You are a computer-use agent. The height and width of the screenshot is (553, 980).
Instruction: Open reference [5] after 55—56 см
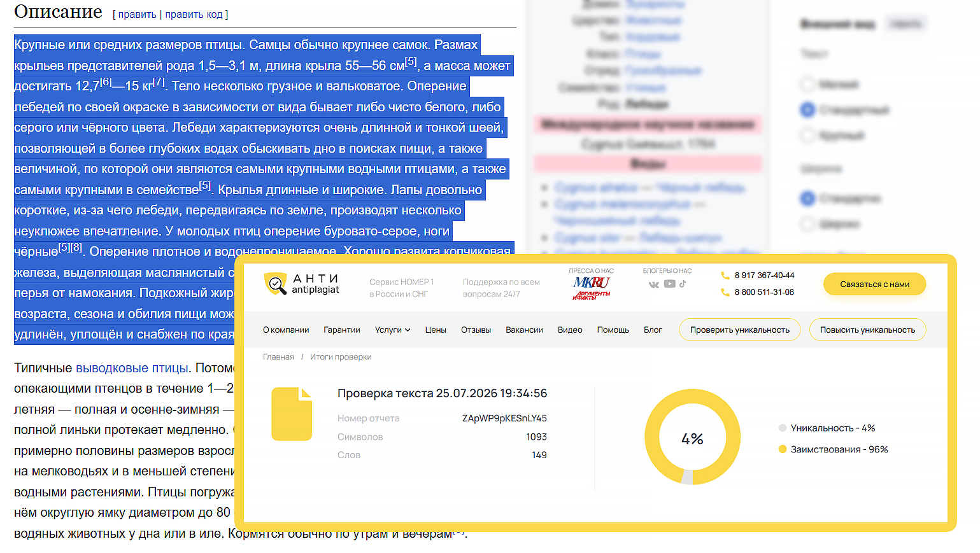(x=411, y=62)
